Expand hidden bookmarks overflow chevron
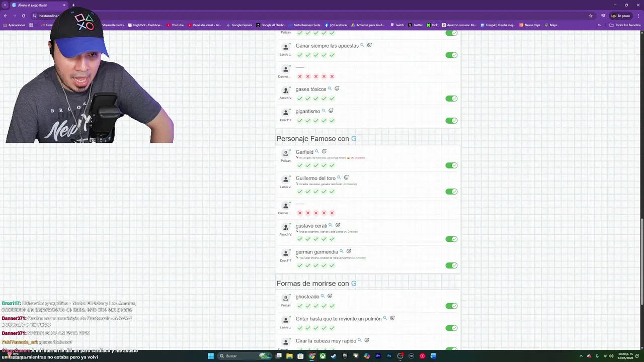 [x=599, y=25]
